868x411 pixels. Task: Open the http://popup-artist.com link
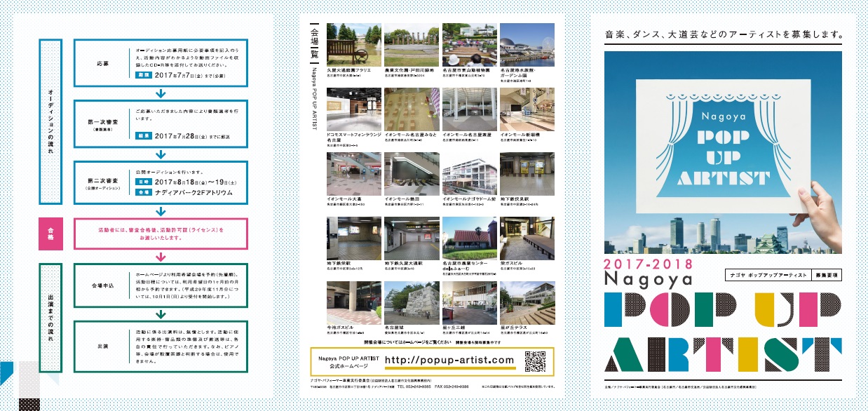[449, 360]
